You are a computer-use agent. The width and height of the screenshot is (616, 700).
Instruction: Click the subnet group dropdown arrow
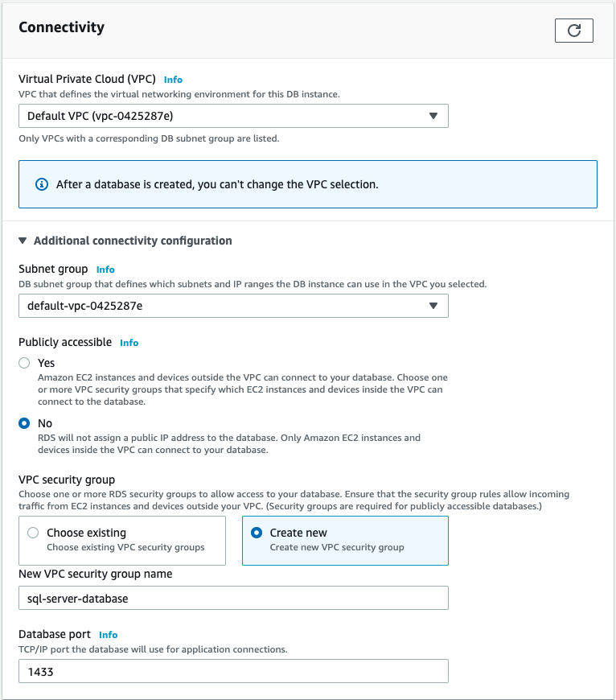click(435, 306)
